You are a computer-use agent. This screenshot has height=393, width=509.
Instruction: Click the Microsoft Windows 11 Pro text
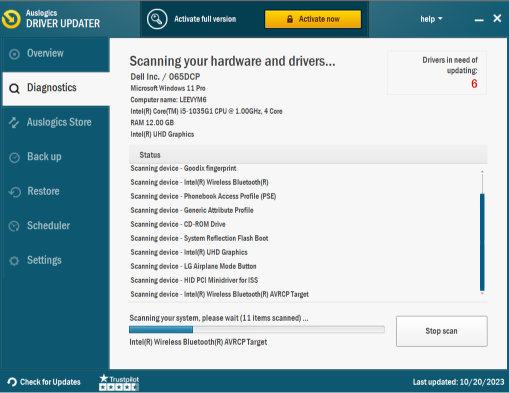[168, 88]
